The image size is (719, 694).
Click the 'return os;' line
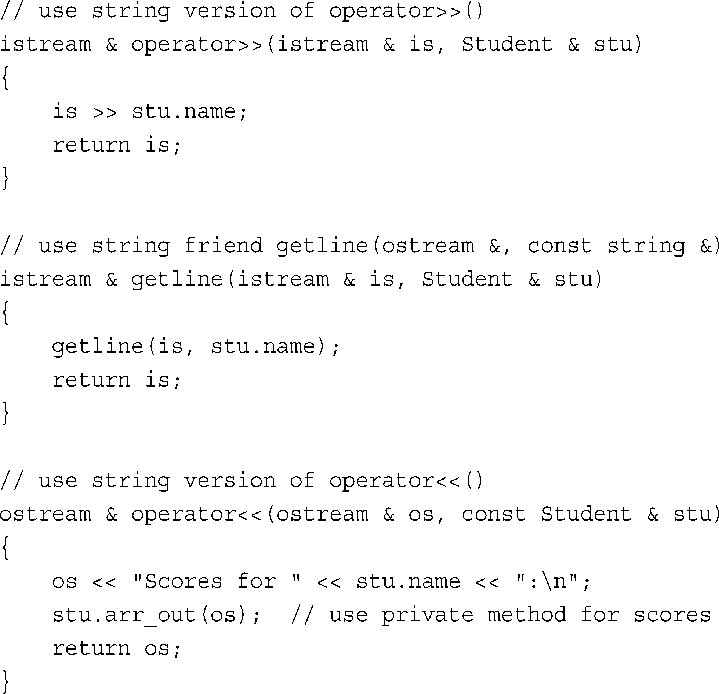[x=117, y=648]
